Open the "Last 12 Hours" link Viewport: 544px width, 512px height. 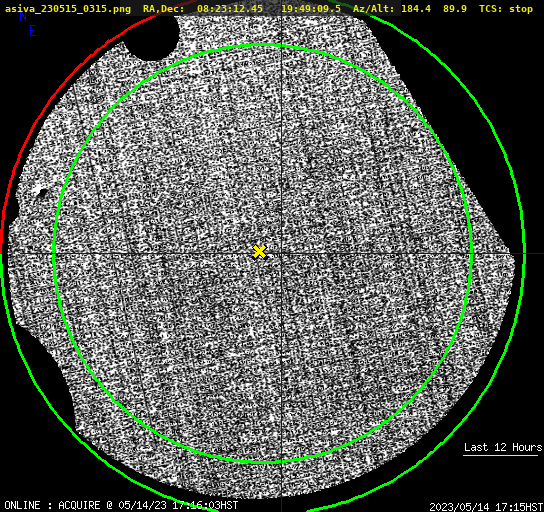[x=502, y=447]
